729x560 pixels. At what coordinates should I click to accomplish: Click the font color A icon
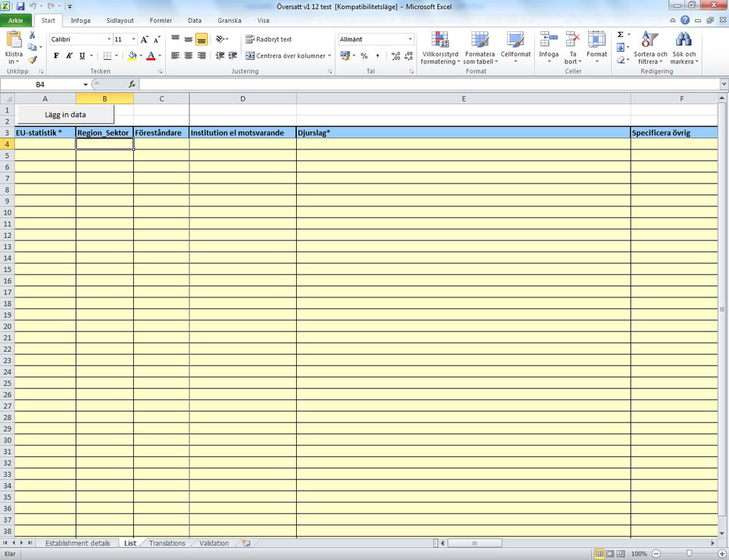click(151, 56)
